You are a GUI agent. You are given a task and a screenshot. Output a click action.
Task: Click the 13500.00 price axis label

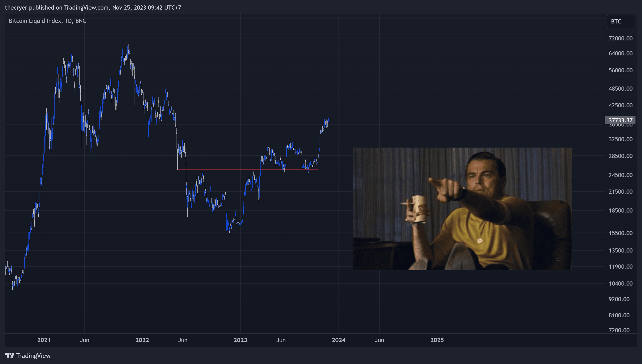(x=620, y=251)
